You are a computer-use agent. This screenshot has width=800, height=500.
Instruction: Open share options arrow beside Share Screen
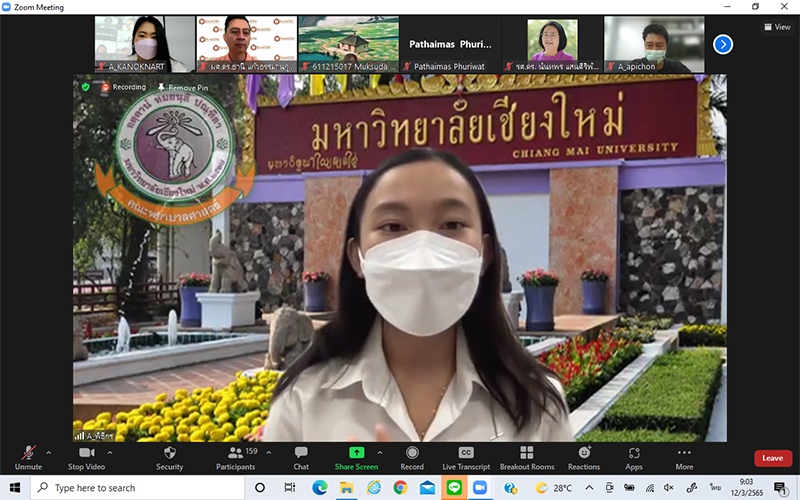click(380, 453)
